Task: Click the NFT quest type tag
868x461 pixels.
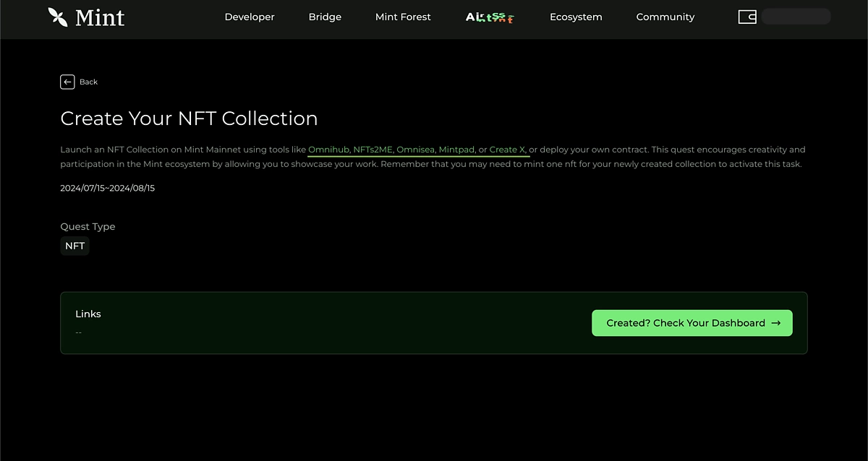Action: 75,246
